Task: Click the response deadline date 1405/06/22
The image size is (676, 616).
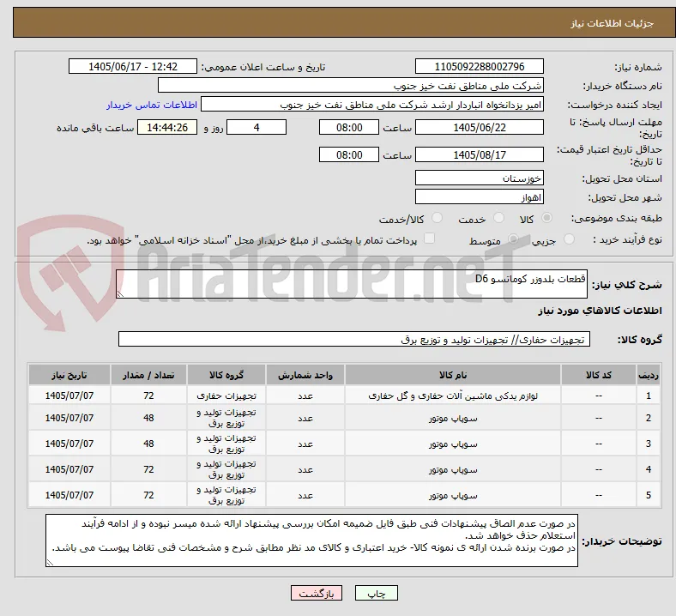Action: click(479, 128)
